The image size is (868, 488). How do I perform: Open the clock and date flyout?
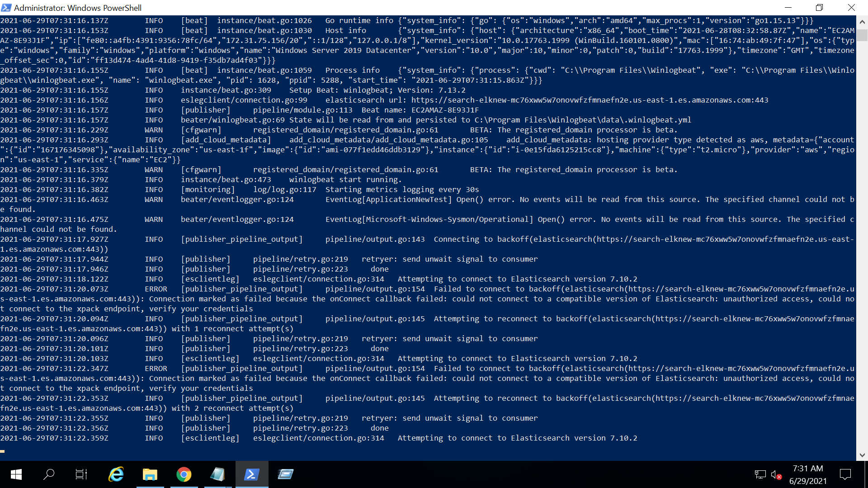(808, 474)
